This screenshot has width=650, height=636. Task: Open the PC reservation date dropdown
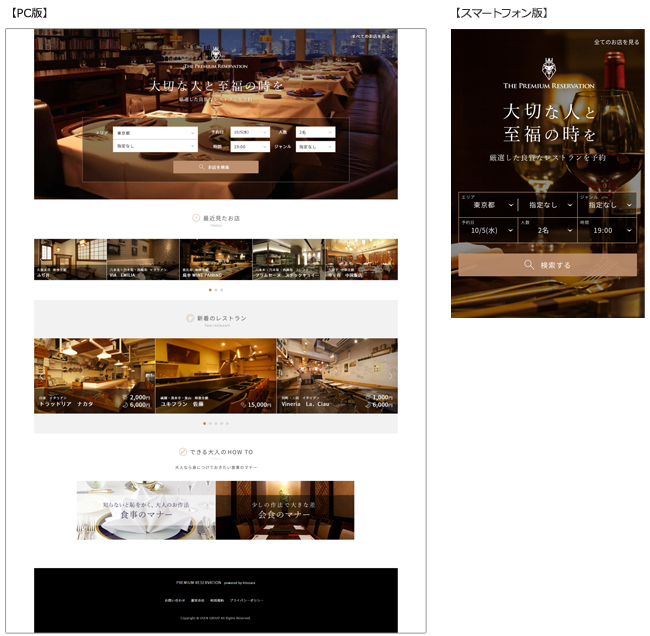pyautogui.click(x=250, y=132)
